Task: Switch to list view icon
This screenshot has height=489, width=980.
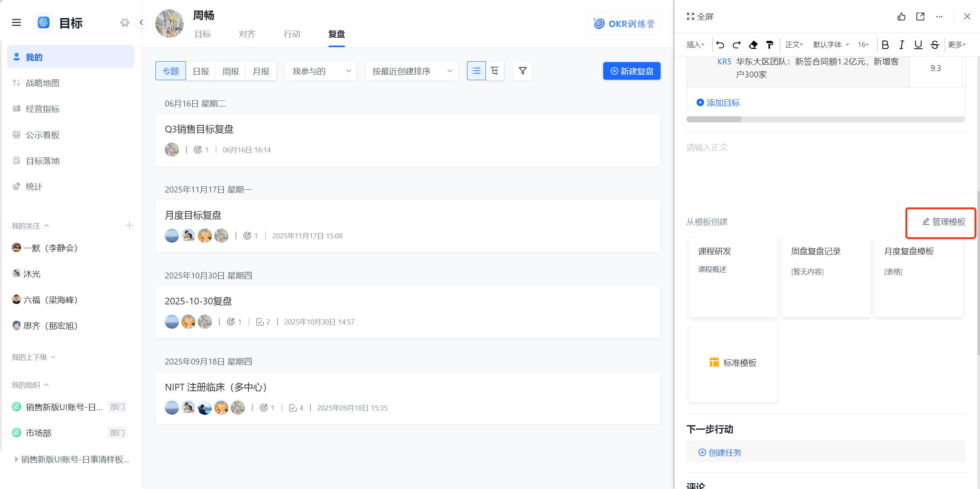Action: (x=476, y=71)
